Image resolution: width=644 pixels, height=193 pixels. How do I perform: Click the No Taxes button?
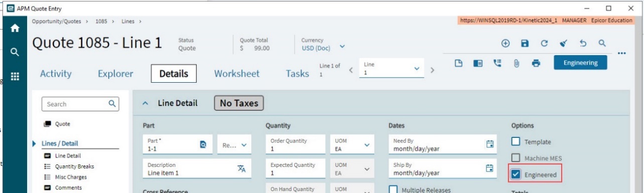239,103
